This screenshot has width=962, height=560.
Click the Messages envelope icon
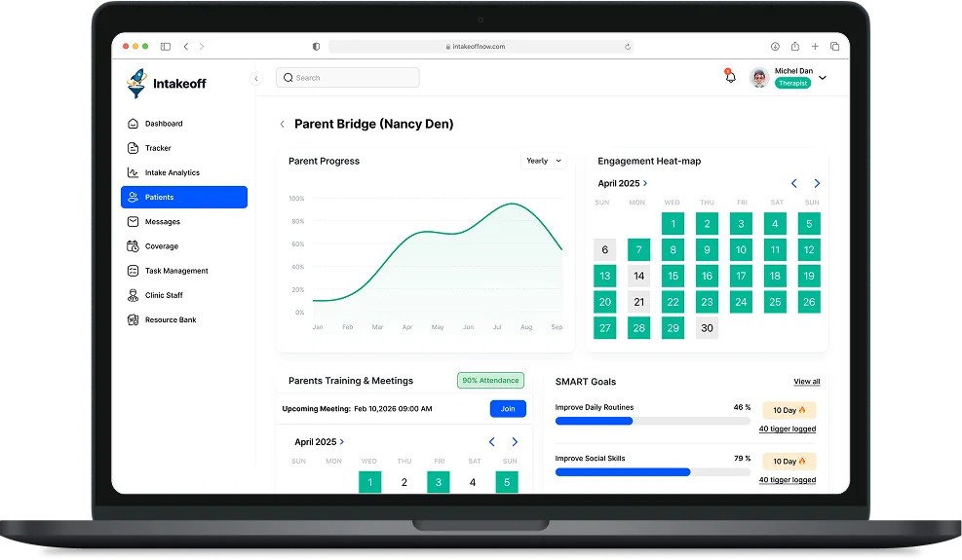click(x=133, y=221)
